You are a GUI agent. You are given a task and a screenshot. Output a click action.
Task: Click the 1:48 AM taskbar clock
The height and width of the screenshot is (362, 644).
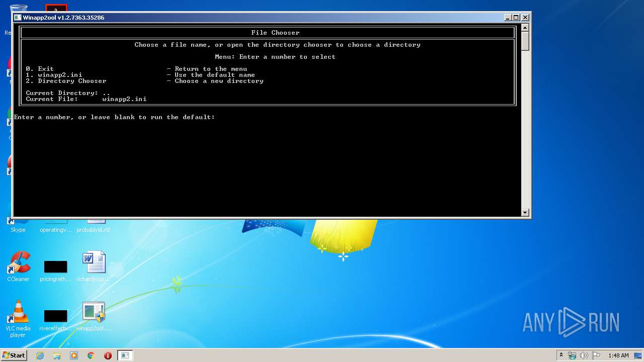(x=618, y=355)
